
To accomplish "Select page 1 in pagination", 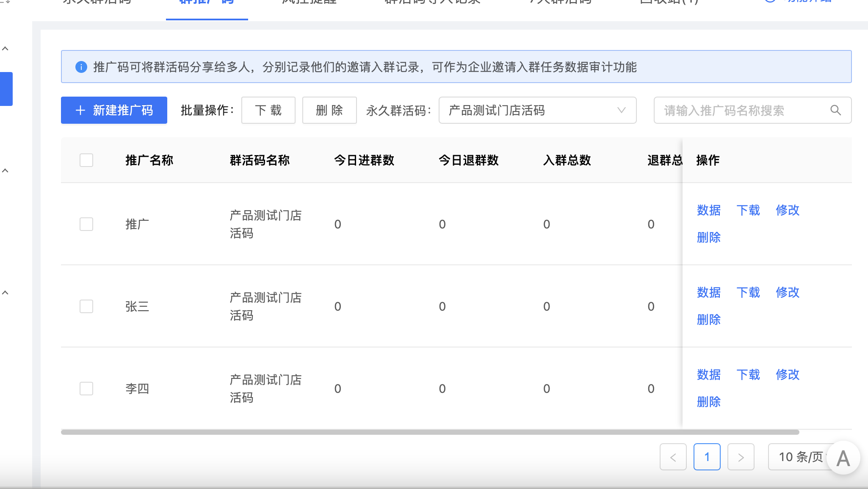I will [x=707, y=457].
